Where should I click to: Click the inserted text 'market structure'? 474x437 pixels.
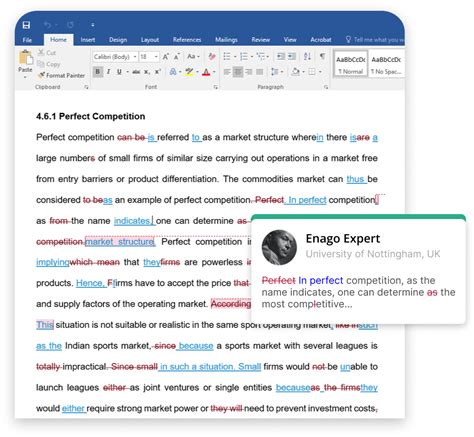click(x=120, y=242)
